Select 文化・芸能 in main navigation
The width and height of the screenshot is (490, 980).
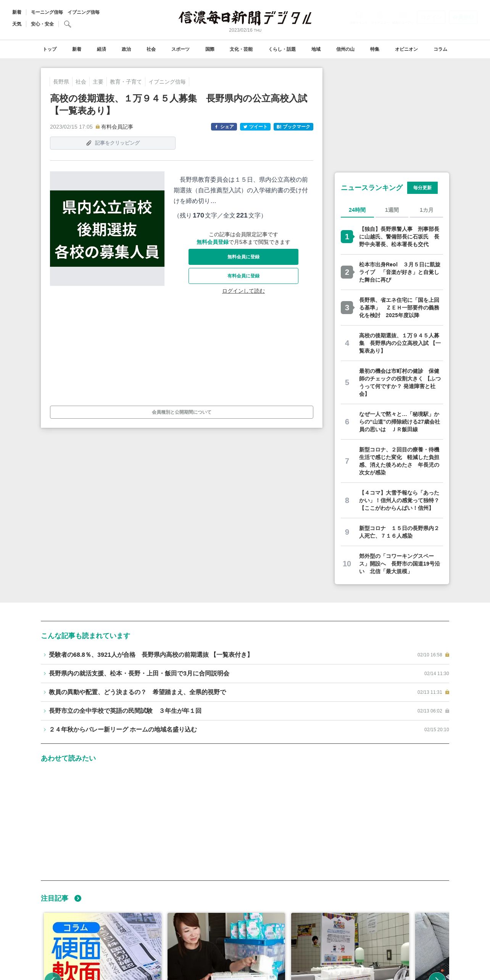241,49
